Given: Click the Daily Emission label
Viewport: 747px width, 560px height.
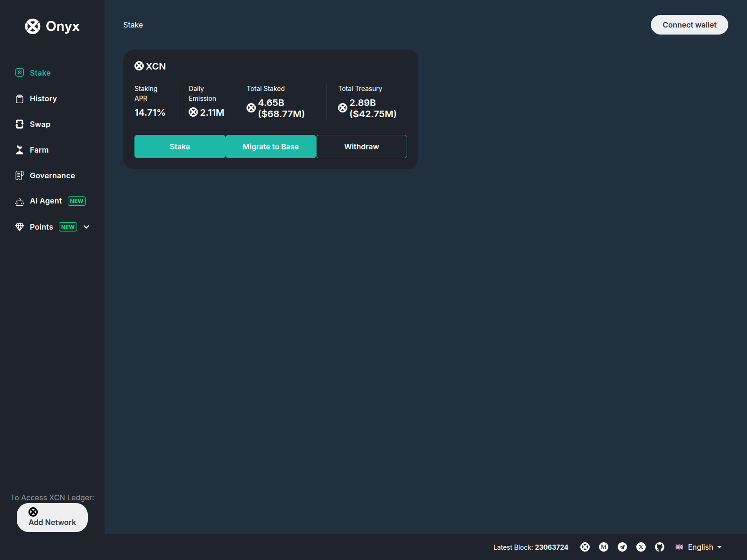Looking at the screenshot, I should tap(202, 93).
